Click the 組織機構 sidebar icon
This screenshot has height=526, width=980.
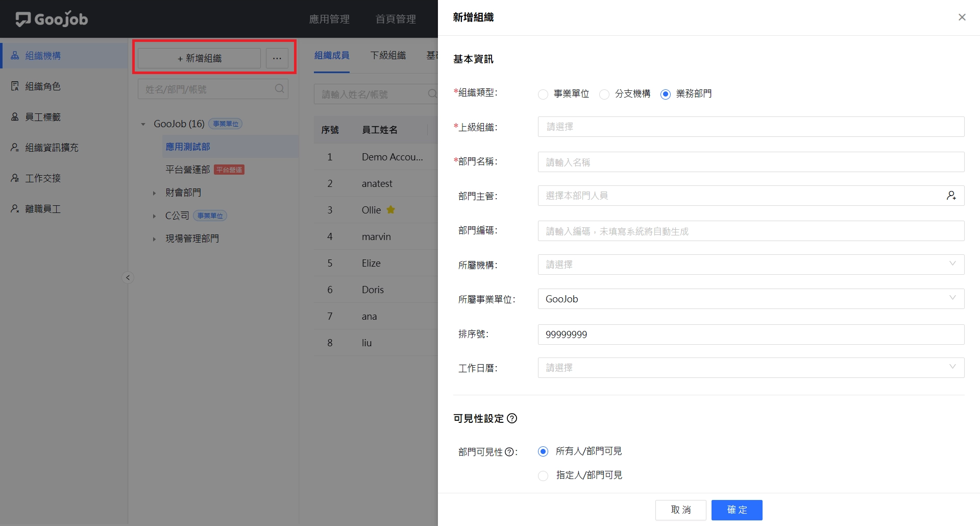(x=15, y=56)
